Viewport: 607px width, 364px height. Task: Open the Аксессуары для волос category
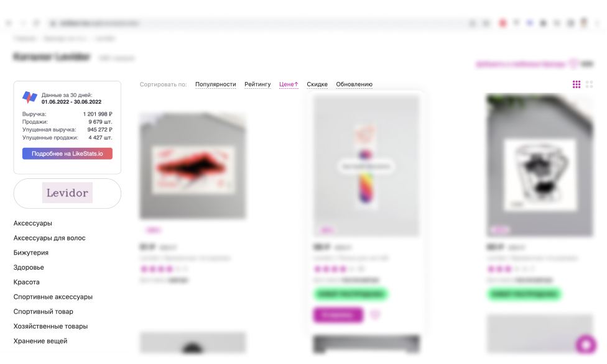[50, 238]
